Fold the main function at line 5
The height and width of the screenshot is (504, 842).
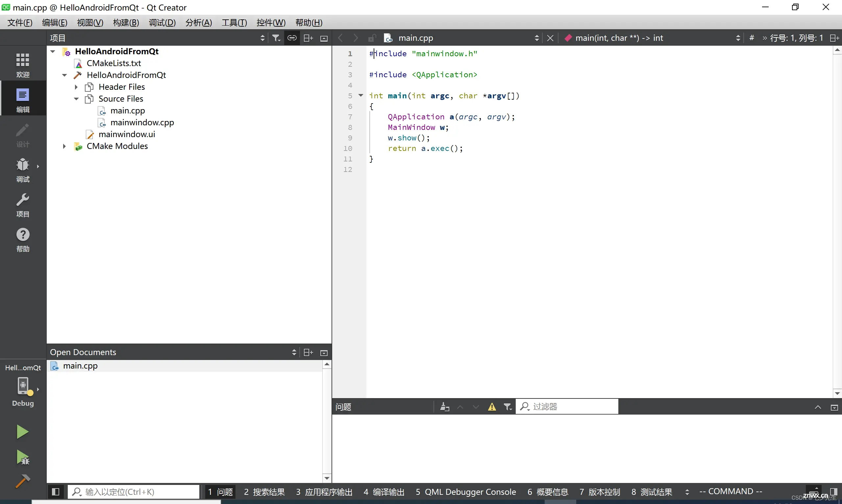(361, 95)
